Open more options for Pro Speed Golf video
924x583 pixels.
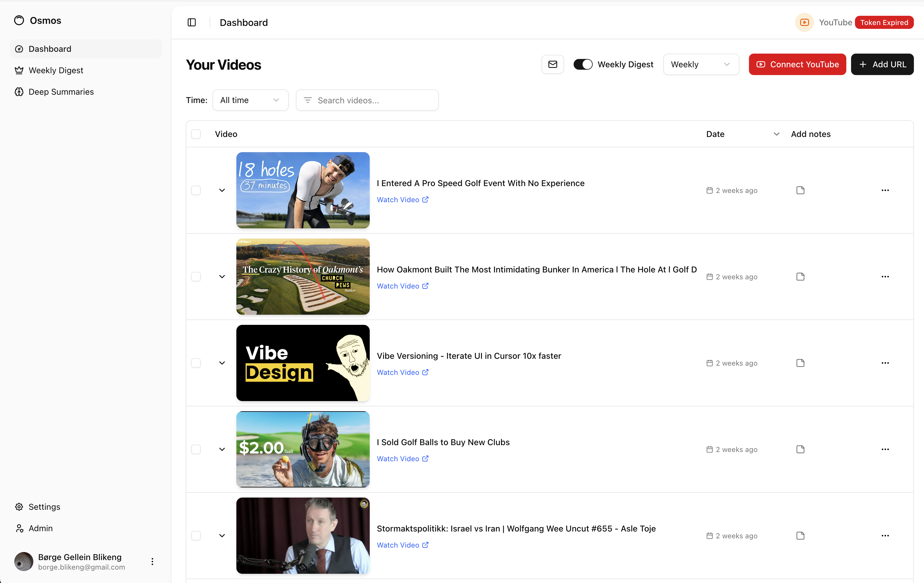pyautogui.click(x=885, y=190)
